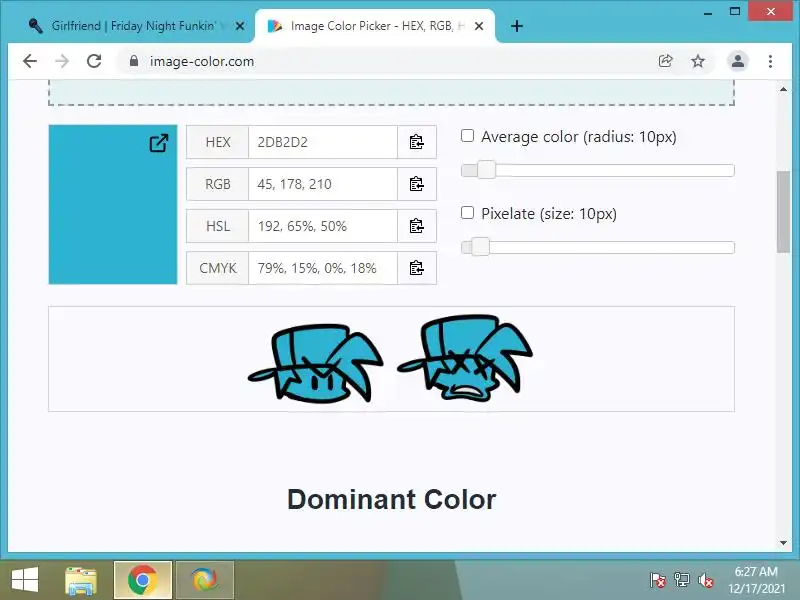Screen dimensions: 800x600
Task: Minimize the Chrome window
Action: tap(708, 12)
